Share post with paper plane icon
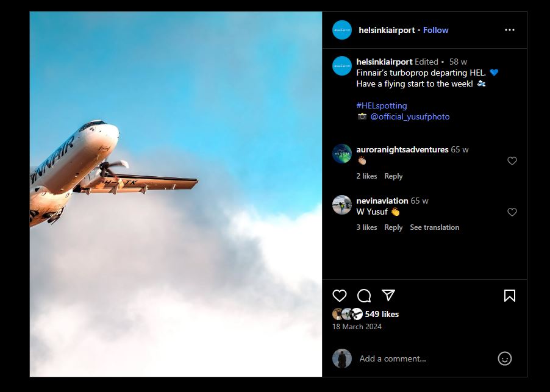Screen dimensions: 550x392 (x=388, y=295)
